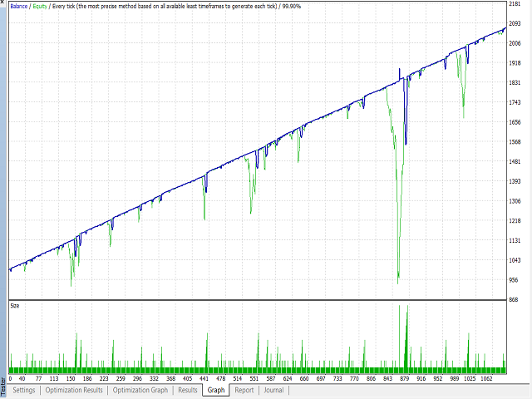Click the Size label in lower chart

point(15,306)
